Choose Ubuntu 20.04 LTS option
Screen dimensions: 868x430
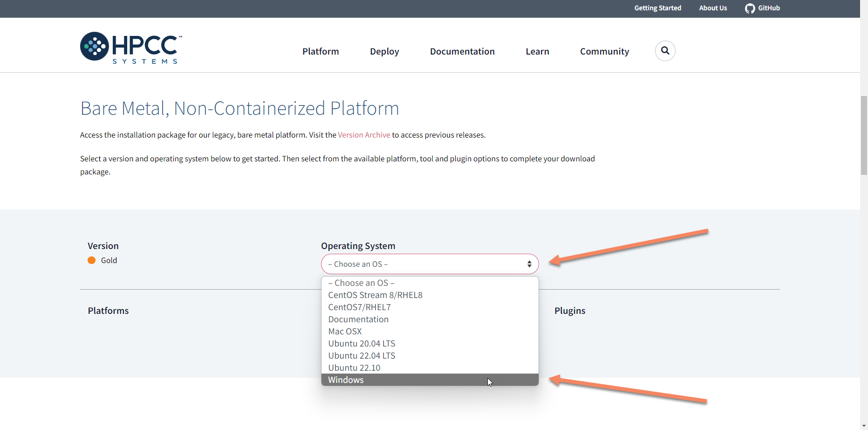[x=362, y=344]
